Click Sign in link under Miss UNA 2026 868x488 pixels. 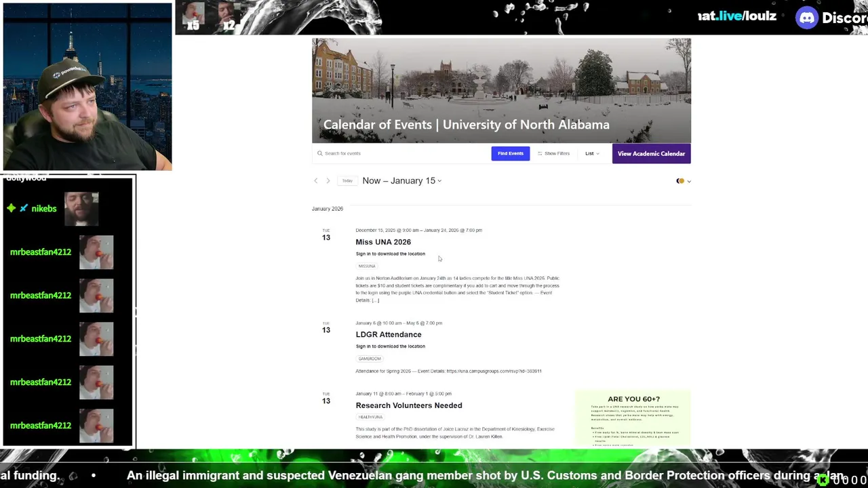(x=391, y=253)
